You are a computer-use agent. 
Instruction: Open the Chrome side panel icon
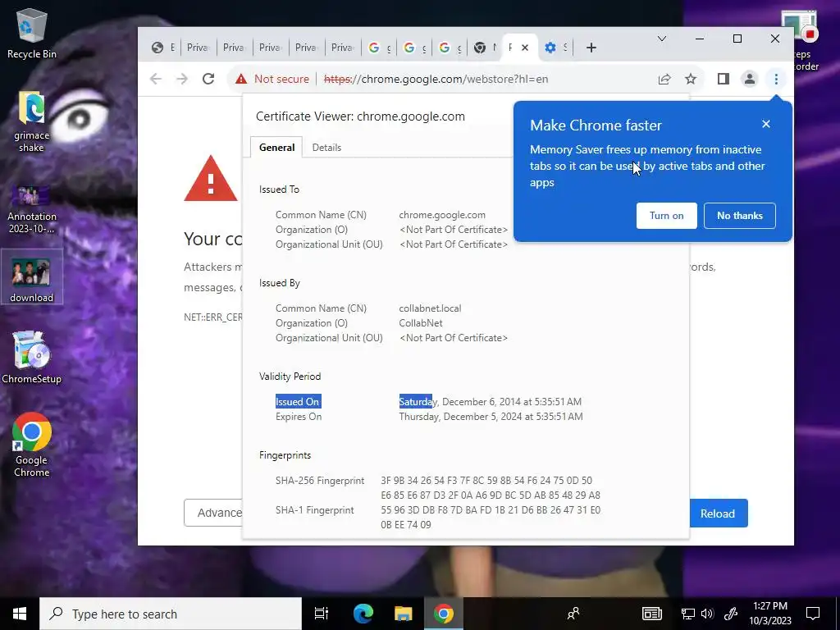tap(724, 80)
